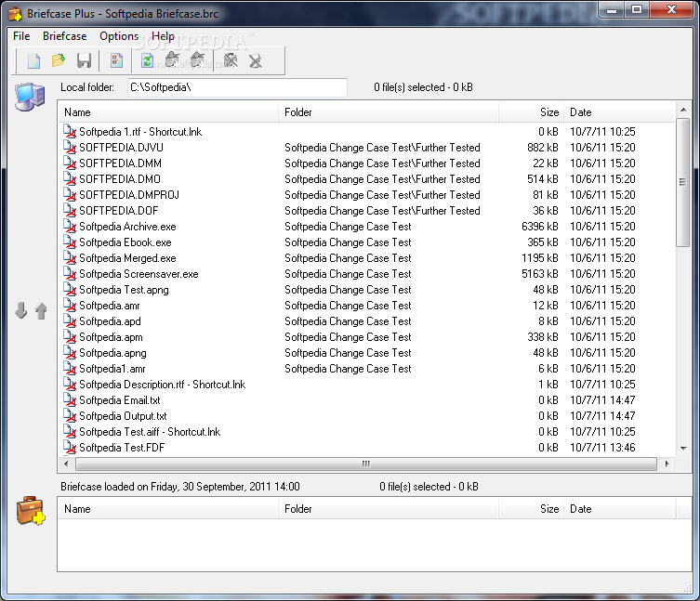Select Softpedia Screensaver.exe in the list
The height and width of the screenshot is (601, 700).
coord(366,274)
